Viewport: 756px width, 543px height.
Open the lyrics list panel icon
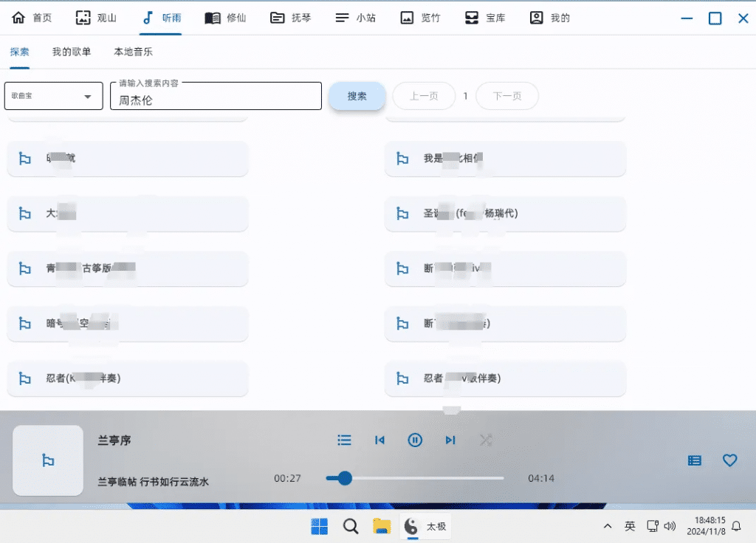[694, 460]
